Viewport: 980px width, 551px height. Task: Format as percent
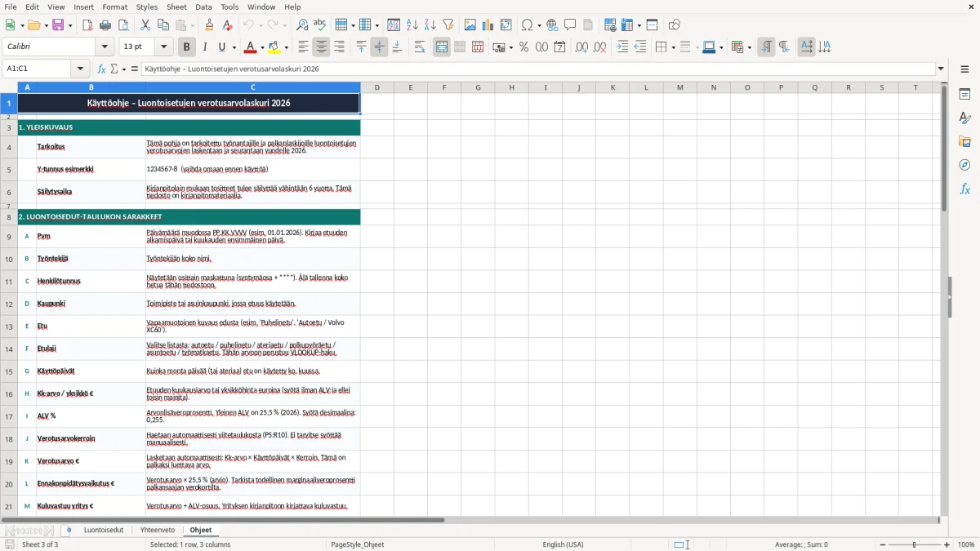524,47
